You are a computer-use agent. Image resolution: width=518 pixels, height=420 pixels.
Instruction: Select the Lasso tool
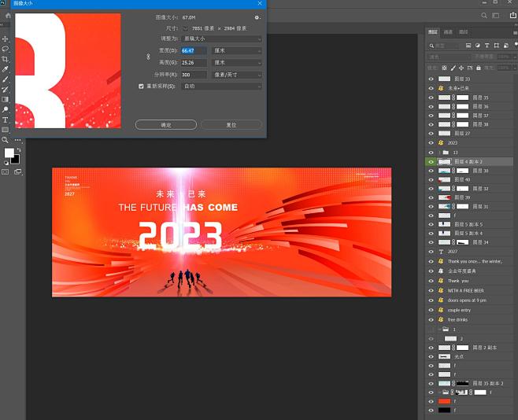click(x=6, y=49)
